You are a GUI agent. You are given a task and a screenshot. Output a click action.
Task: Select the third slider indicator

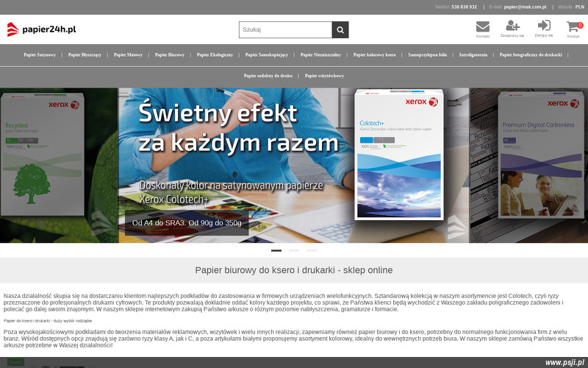[x=312, y=250]
